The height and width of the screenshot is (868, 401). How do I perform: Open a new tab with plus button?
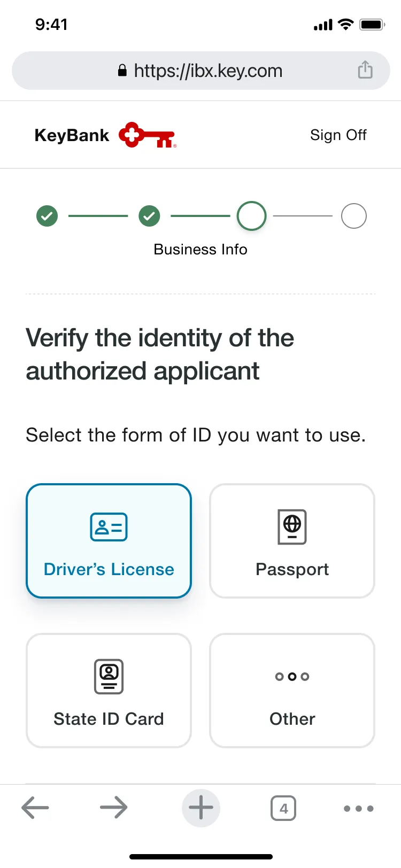[x=201, y=808]
